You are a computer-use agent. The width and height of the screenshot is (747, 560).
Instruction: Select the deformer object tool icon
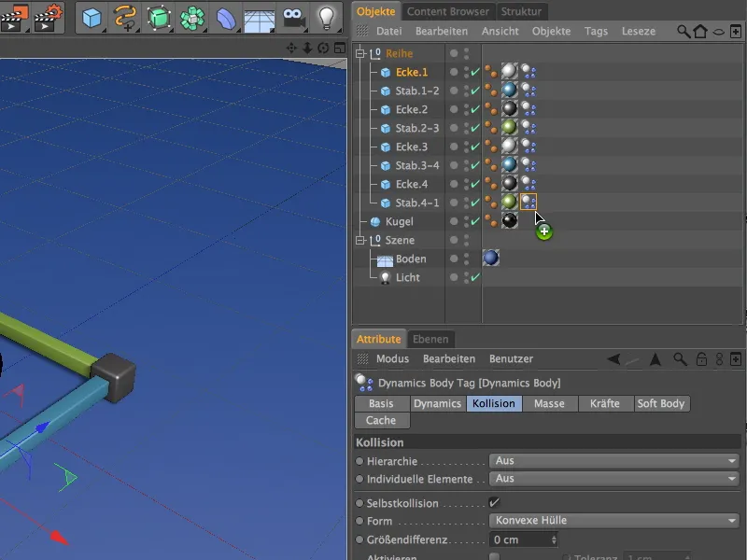227,17
